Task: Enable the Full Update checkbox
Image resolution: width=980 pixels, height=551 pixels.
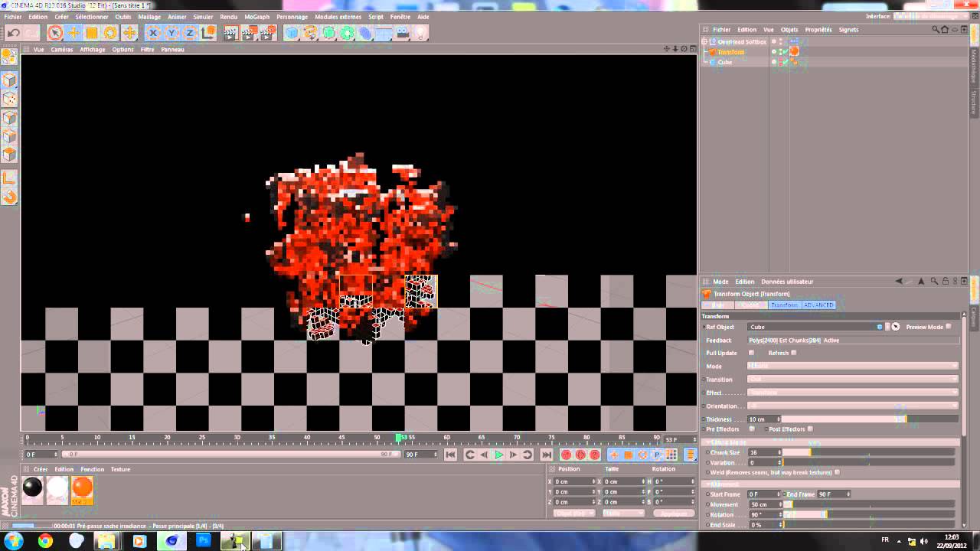Action: point(751,353)
